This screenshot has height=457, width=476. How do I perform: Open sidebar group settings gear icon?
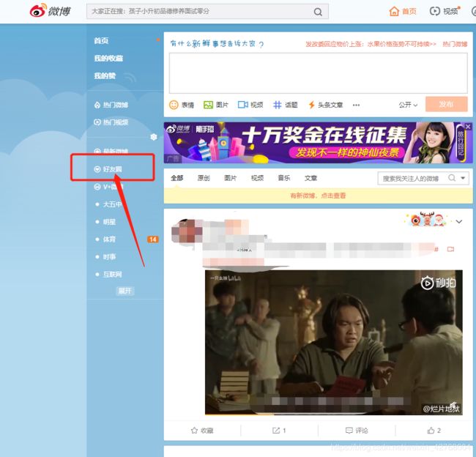click(154, 137)
